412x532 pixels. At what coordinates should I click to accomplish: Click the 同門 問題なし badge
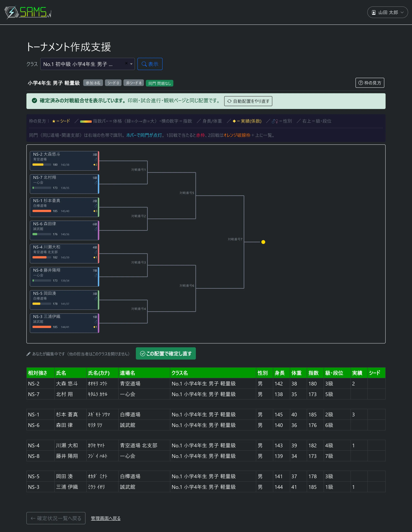(x=159, y=83)
